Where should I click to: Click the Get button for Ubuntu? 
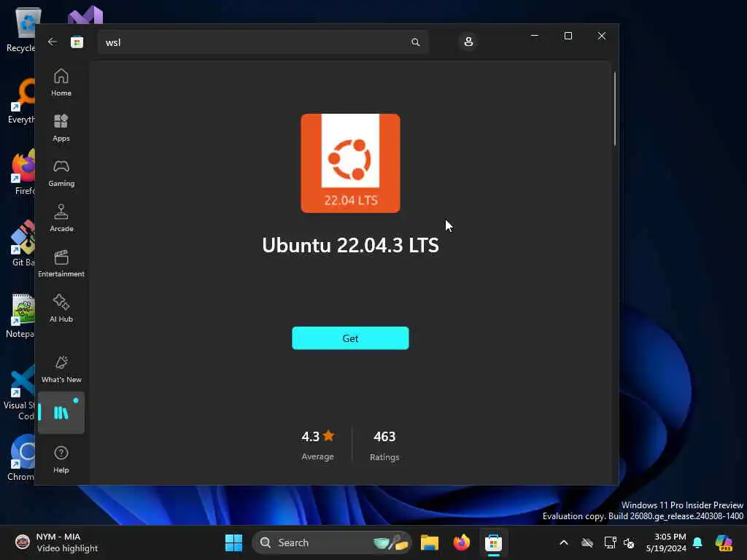click(350, 338)
